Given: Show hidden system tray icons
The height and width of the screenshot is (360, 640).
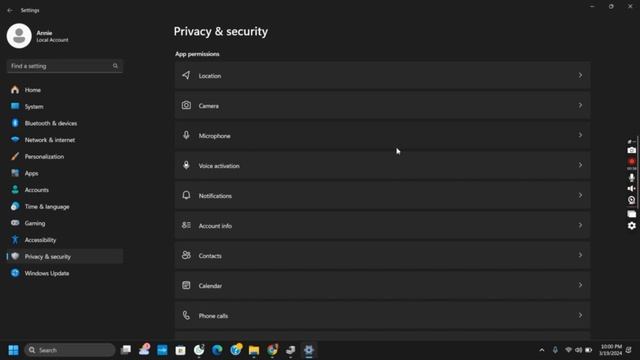Looking at the screenshot, I should click(x=542, y=350).
